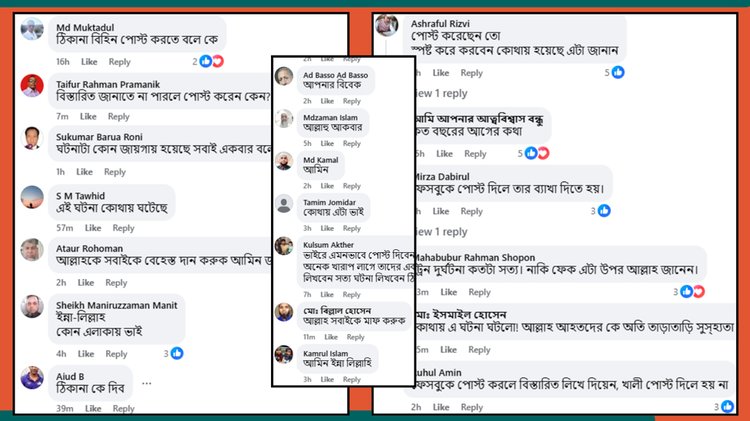Screen dimensions: 750x421
Task: Like Mdzaman Islam's comment
Action: 327,143
